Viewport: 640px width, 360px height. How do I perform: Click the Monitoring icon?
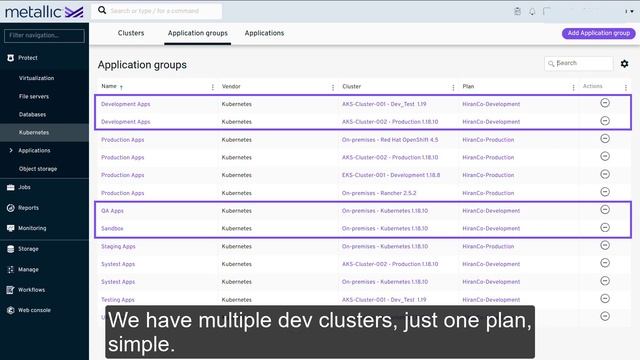(11, 228)
